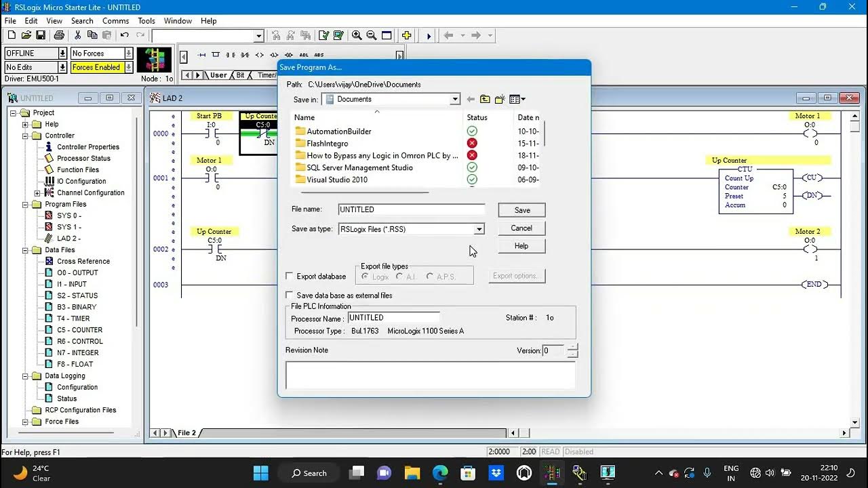Screen dimensions: 868x488
Task: Click the Search button in taskbar
Action: point(310,472)
